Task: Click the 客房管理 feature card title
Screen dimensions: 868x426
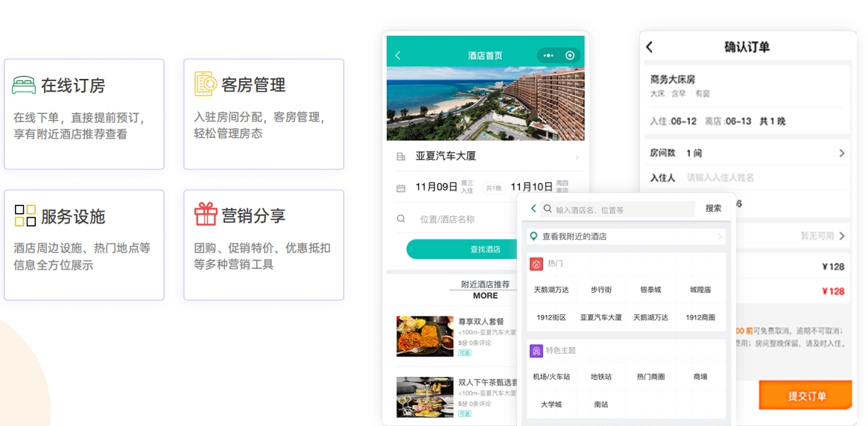Action: tap(253, 85)
